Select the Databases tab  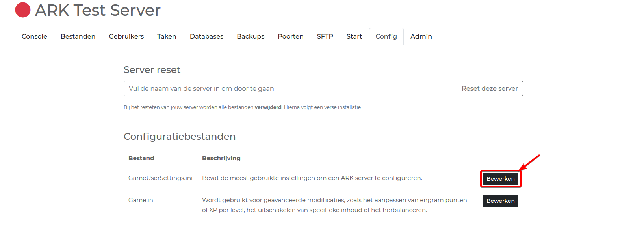click(x=206, y=36)
